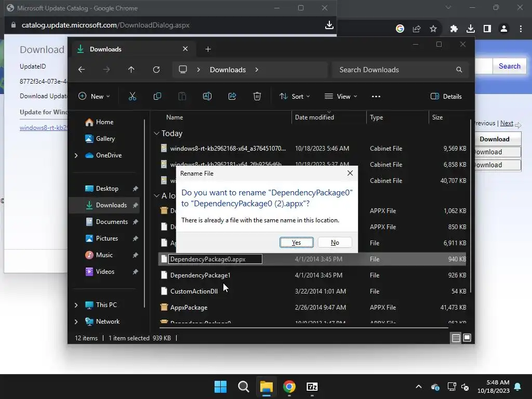Open the See more ellipsis menu
The image size is (532, 399).
[x=376, y=96]
